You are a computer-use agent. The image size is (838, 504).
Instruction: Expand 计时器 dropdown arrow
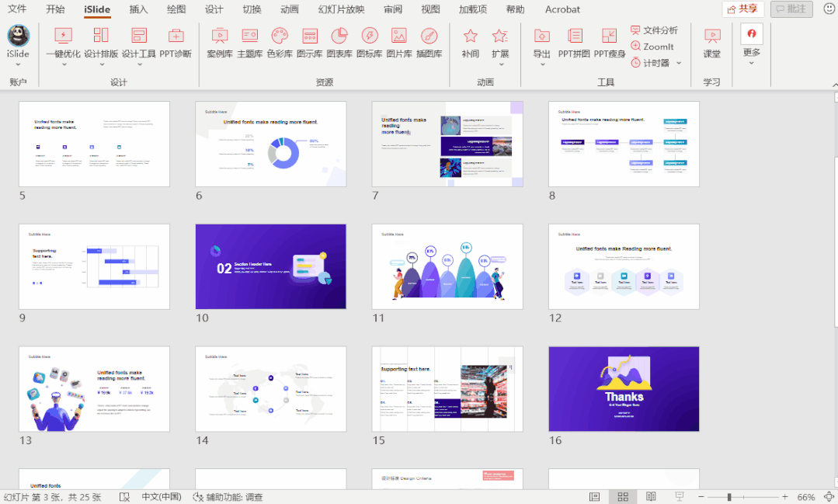click(x=679, y=63)
